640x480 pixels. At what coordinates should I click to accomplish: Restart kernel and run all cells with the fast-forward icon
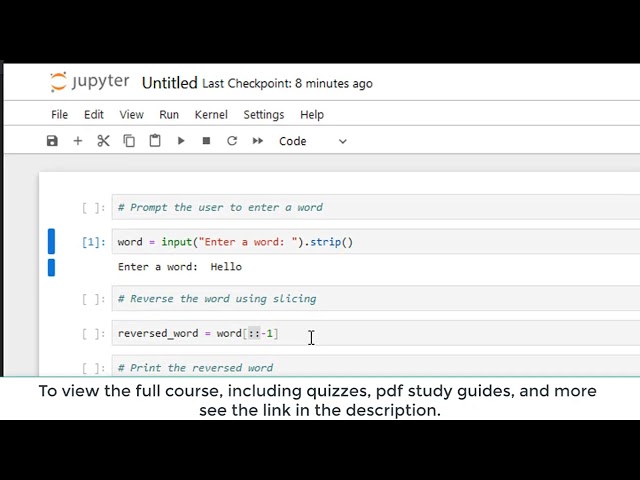pyautogui.click(x=258, y=141)
